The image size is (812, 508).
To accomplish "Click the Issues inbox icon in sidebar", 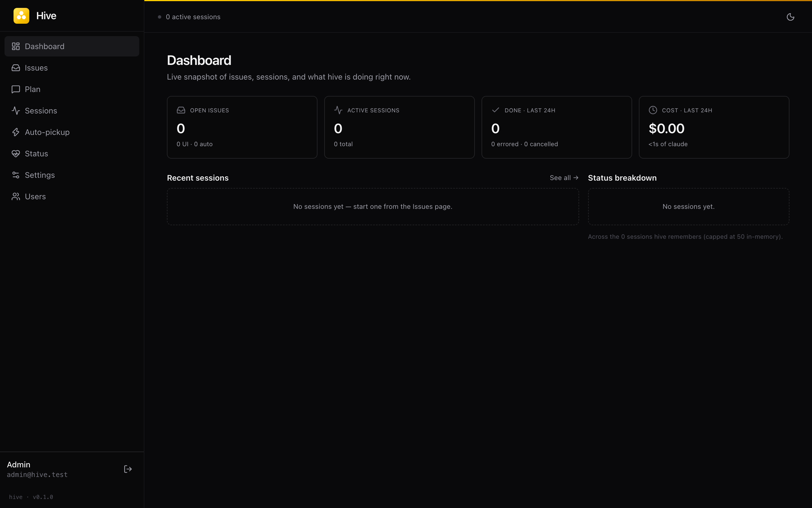I will pyautogui.click(x=16, y=68).
